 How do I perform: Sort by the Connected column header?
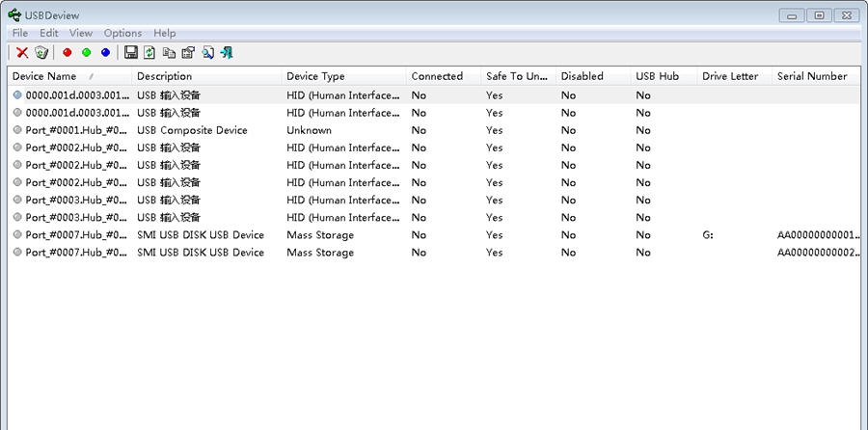tap(443, 76)
